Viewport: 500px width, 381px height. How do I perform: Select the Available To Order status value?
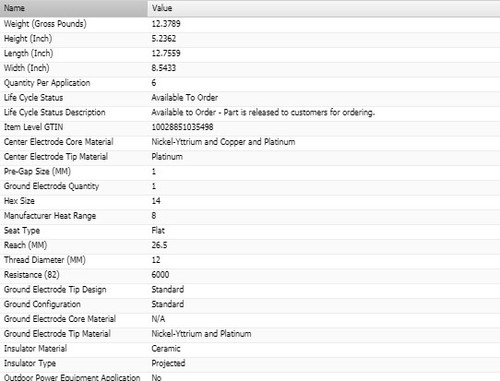pos(185,98)
